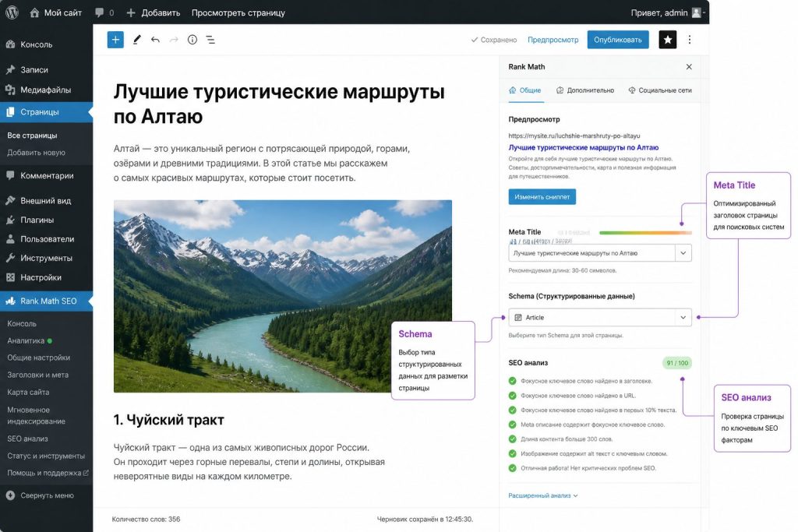The image size is (798, 532).
Task: Click the 91 / 100 SEO score badge
Action: (677, 363)
